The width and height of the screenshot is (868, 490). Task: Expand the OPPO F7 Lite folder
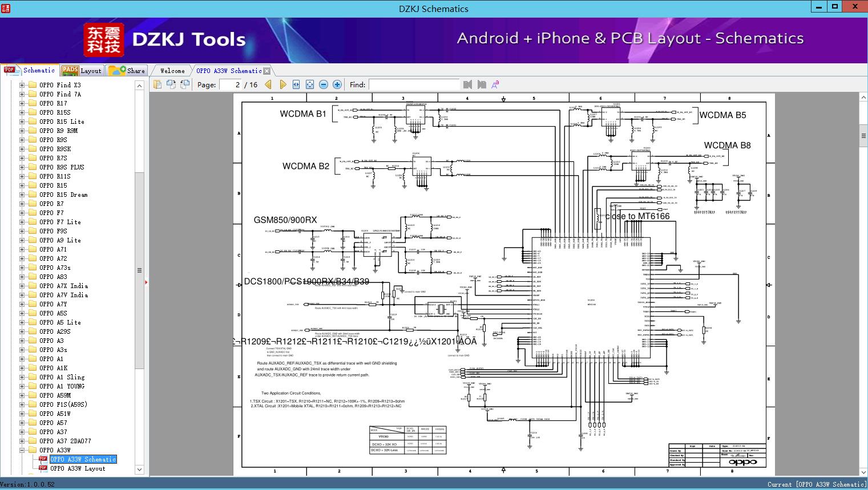click(22, 222)
